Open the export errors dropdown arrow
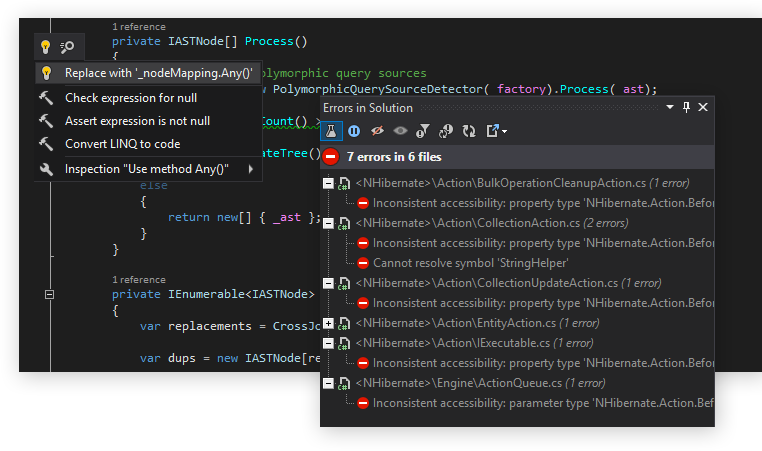 [x=504, y=131]
